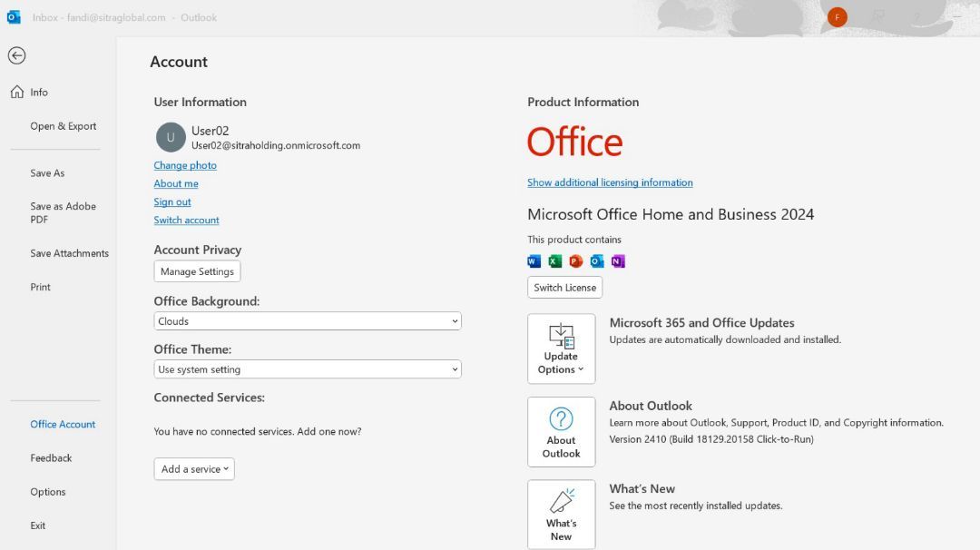This screenshot has width=980, height=550.
Task: Choose Save As in the sidebar
Action: point(47,173)
